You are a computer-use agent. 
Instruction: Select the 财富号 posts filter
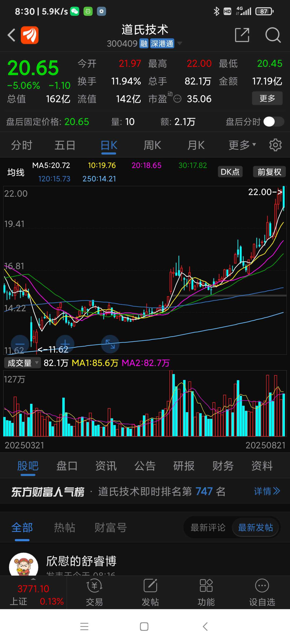point(111,528)
